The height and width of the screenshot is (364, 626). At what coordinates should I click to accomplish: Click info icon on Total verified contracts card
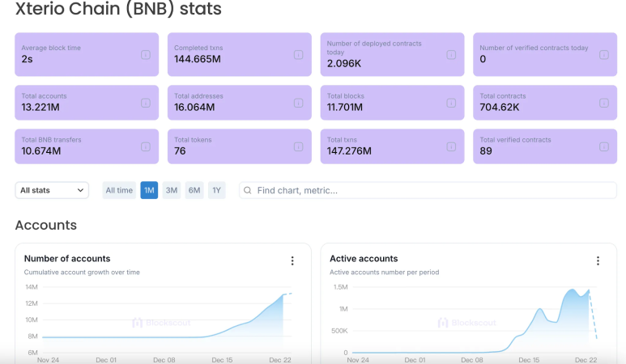pyautogui.click(x=603, y=146)
